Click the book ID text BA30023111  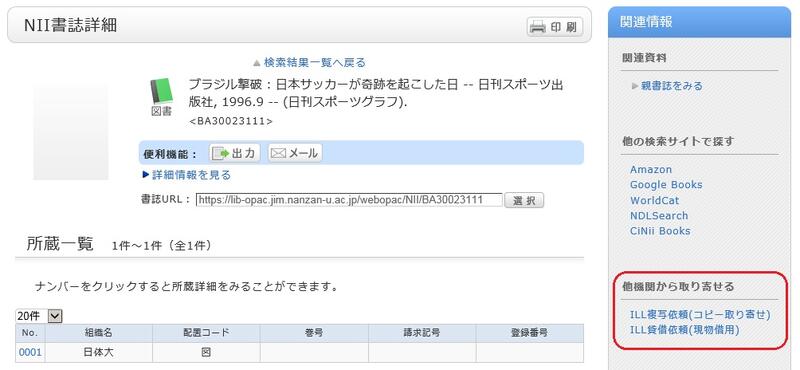pyautogui.click(x=231, y=121)
